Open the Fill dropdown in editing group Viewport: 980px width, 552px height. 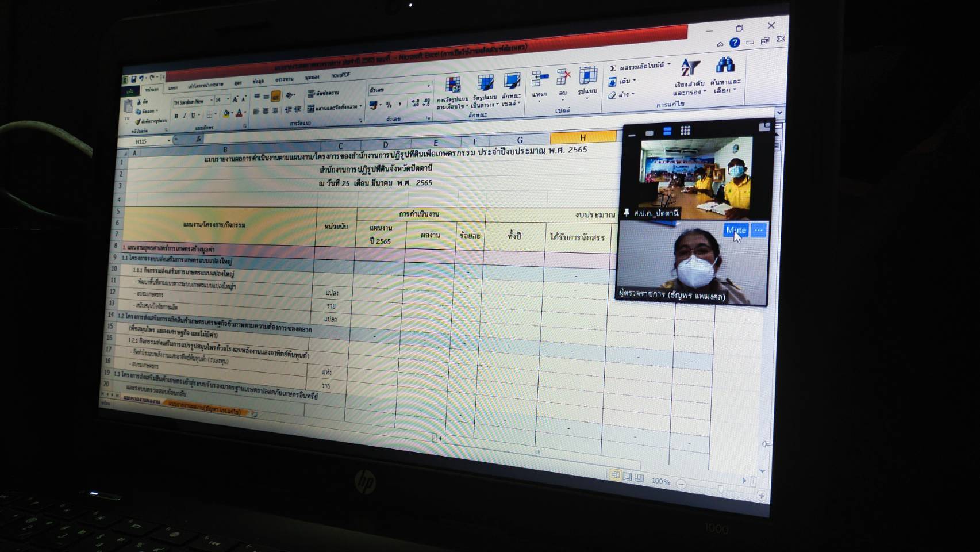click(622, 81)
